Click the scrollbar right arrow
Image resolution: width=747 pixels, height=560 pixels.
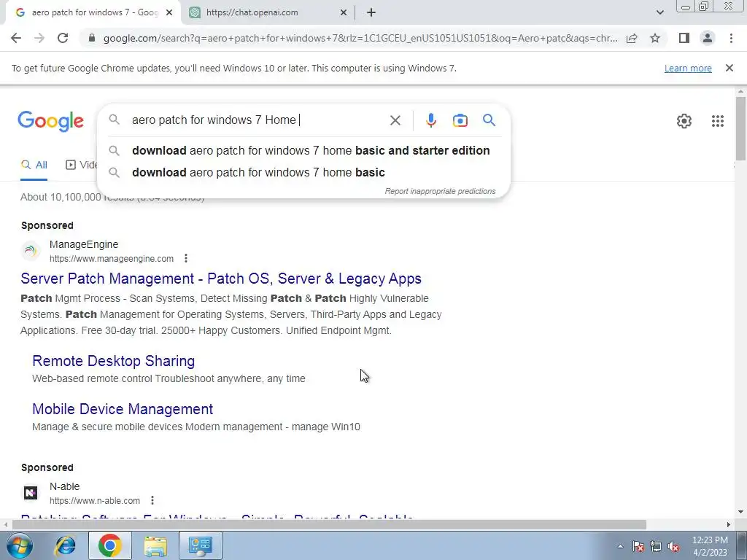coord(729,525)
